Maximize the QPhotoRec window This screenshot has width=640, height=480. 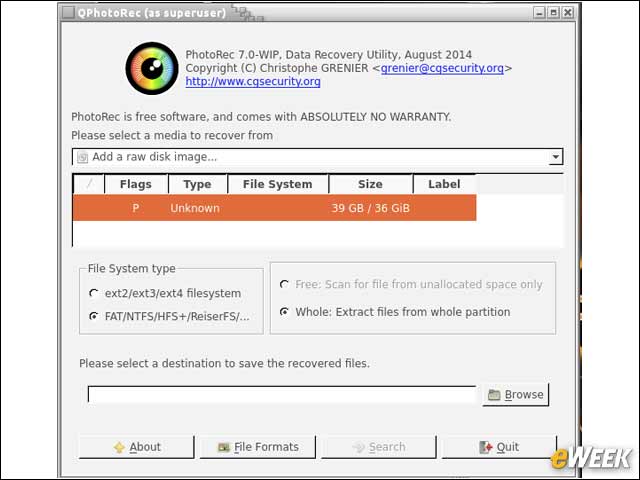(x=553, y=13)
